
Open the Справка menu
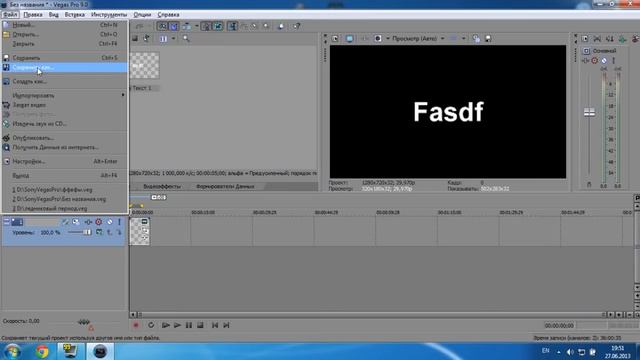click(x=168, y=14)
